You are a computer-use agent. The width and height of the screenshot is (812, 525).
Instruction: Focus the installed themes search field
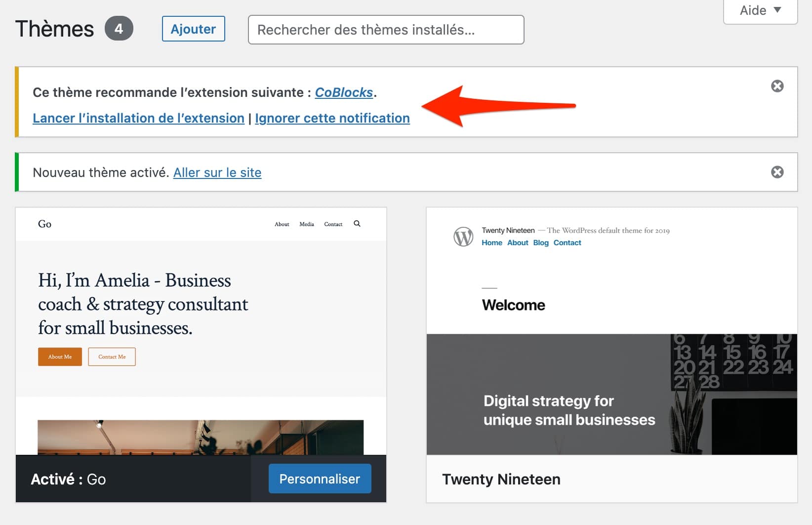coord(386,30)
